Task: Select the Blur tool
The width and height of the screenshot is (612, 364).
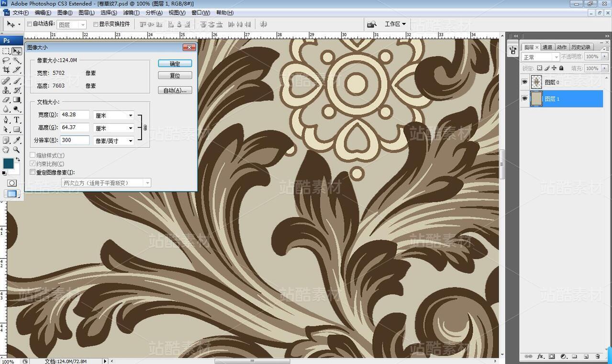Action: (6, 109)
